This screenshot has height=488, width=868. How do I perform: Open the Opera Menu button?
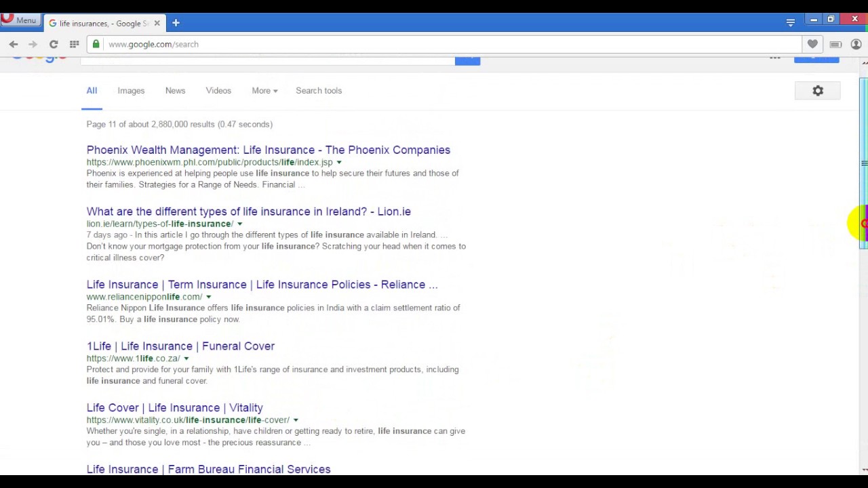click(19, 20)
